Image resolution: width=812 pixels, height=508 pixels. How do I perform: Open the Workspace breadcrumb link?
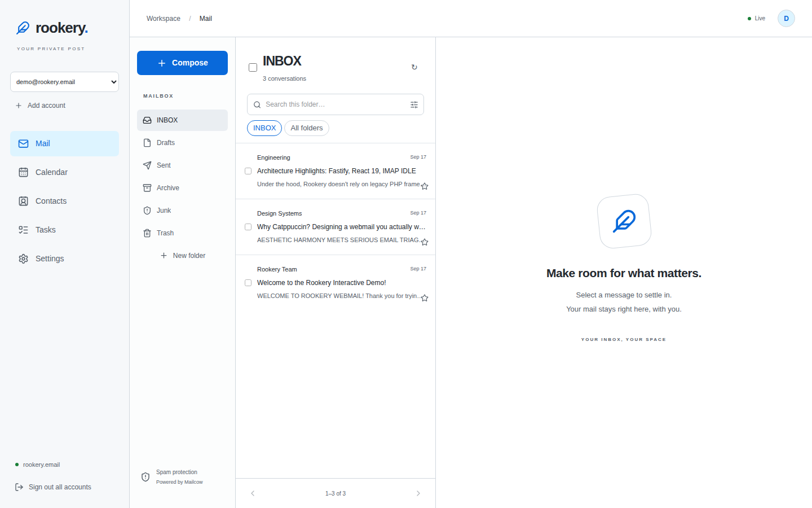pyautogui.click(x=164, y=19)
